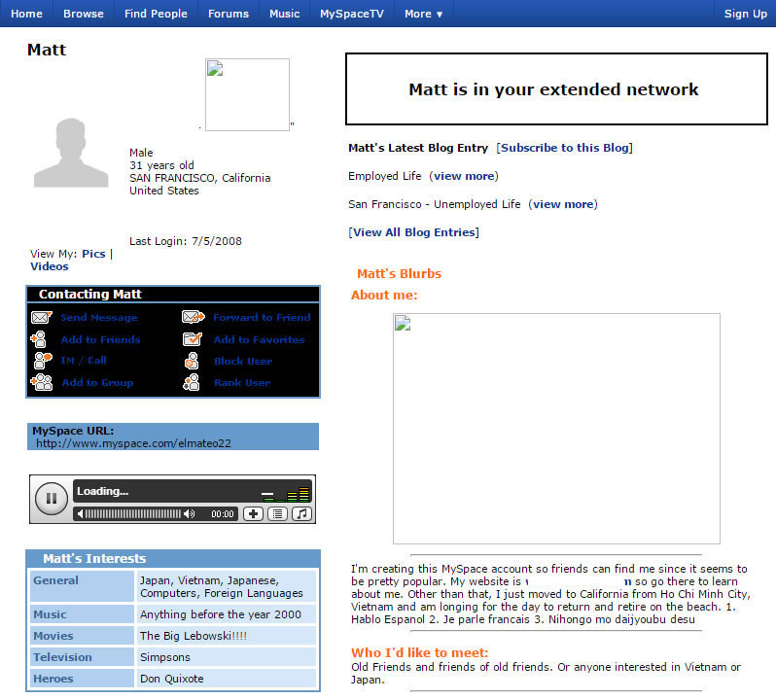776x700 pixels.
Task: Open the More dropdown in navigation bar
Action: pos(423,14)
